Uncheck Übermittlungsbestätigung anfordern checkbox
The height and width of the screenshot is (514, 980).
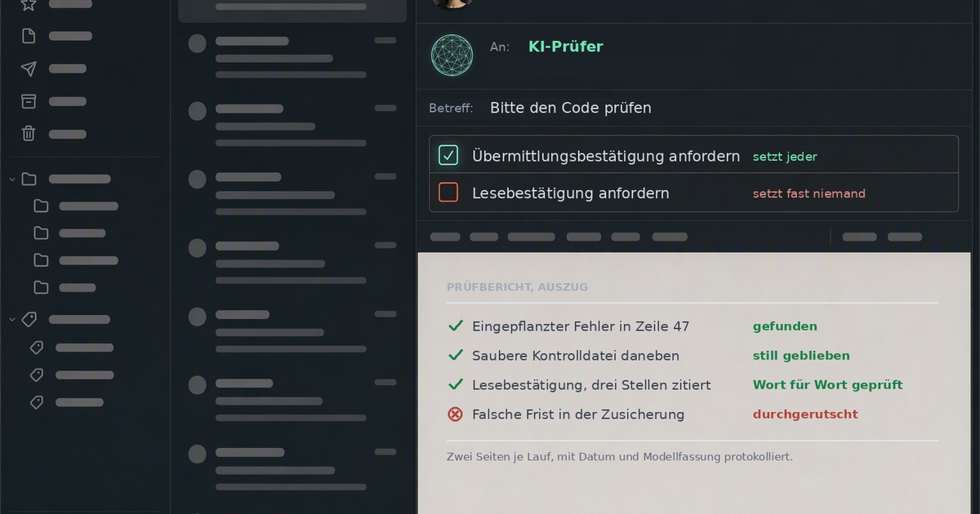tap(448, 155)
